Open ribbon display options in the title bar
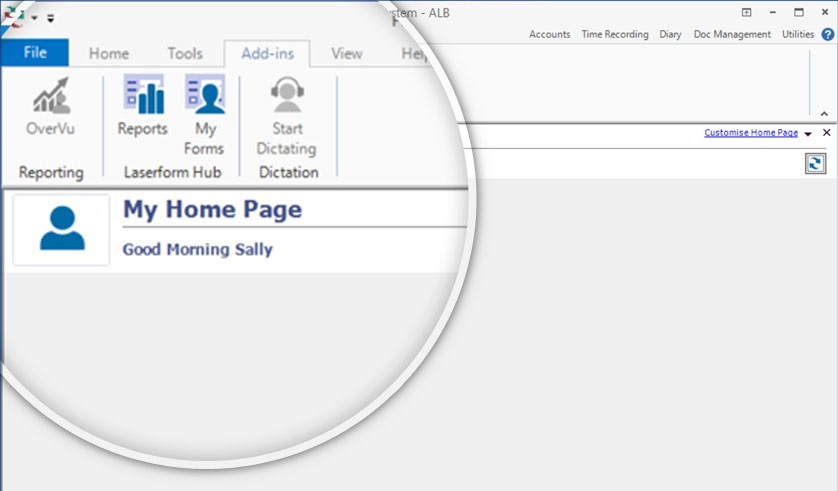Screen dimensions: 838x491 (746, 12)
